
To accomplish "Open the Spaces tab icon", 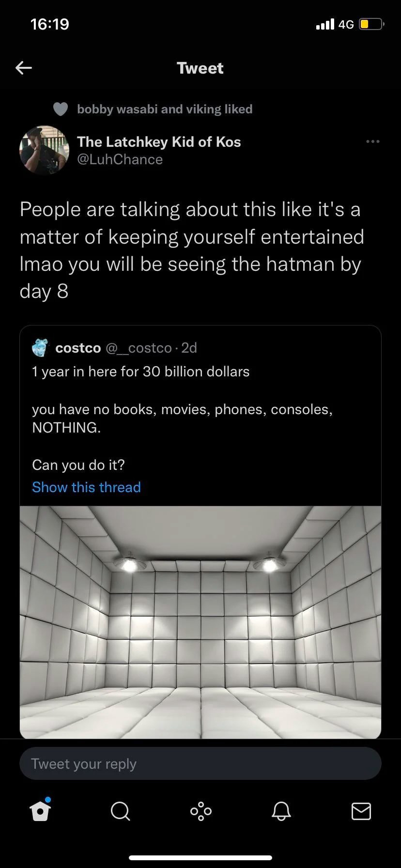I will [200, 811].
